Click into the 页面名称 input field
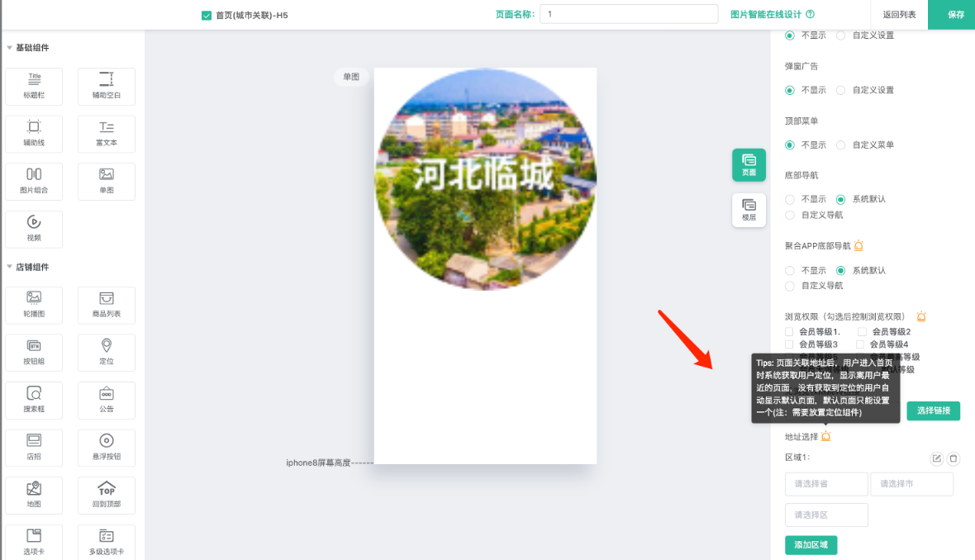This screenshot has height=560, width=975. pos(628,14)
